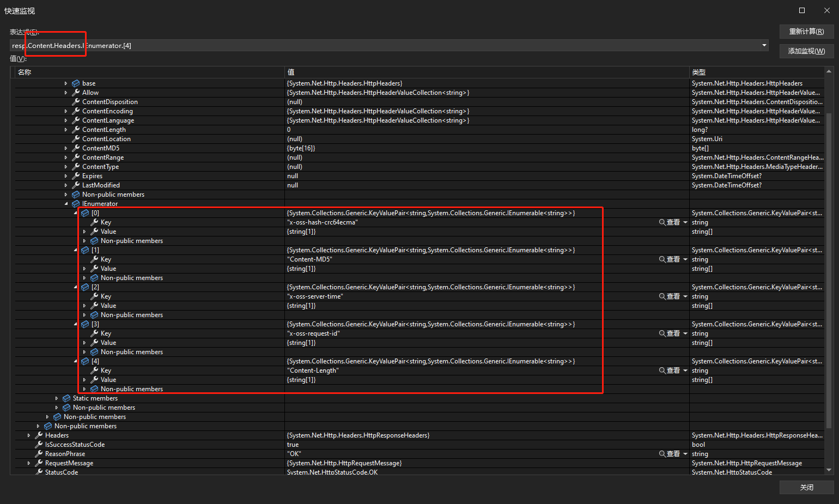Click the 添加监视(W) button
Viewport: 839px width, 504px height.
click(806, 51)
